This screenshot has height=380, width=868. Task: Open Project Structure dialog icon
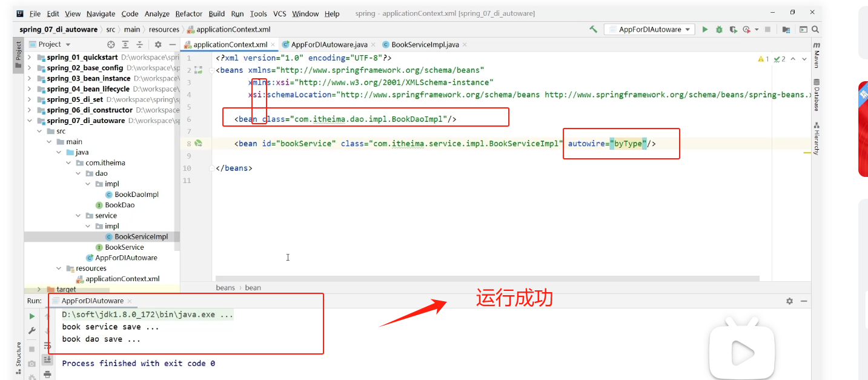[x=786, y=29]
